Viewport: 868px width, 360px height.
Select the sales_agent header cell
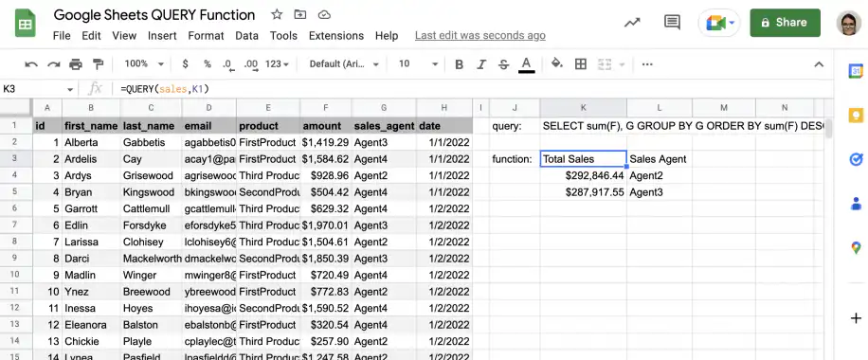tap(384, 126)
